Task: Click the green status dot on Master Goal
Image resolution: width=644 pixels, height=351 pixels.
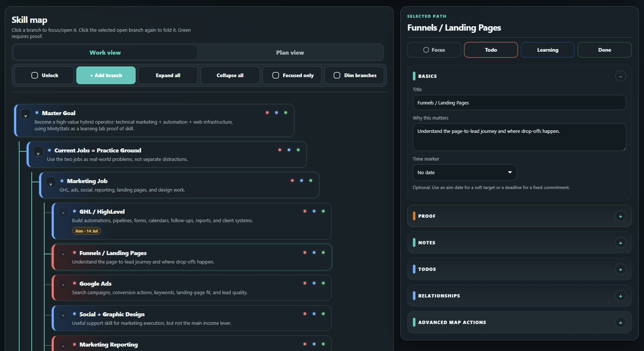Action: pos(286,113)
